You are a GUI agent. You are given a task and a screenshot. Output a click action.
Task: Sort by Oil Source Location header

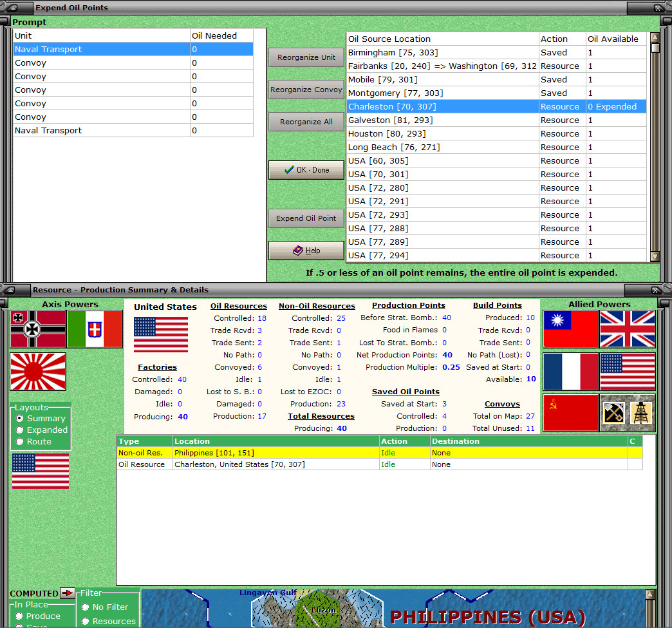click(442, 39)
